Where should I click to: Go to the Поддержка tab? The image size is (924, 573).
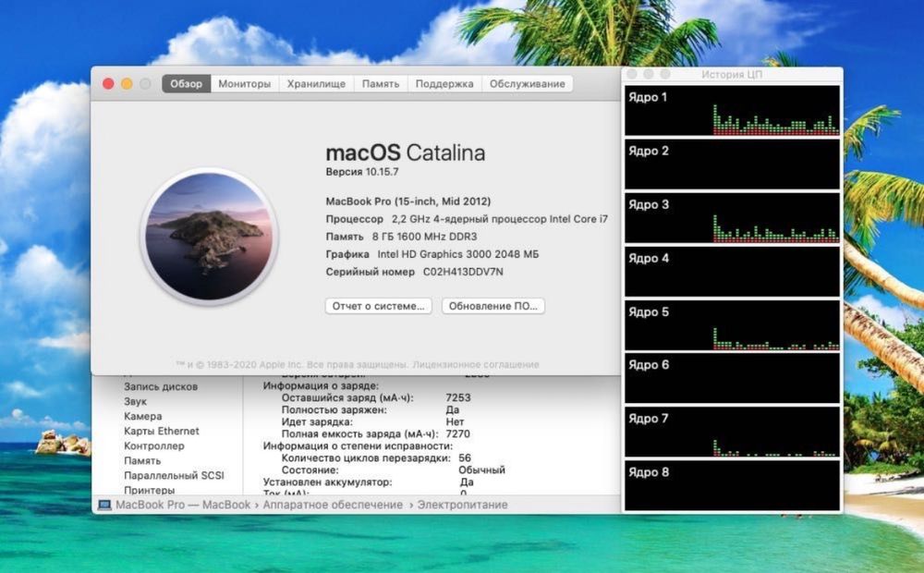(x=444, y=84)
